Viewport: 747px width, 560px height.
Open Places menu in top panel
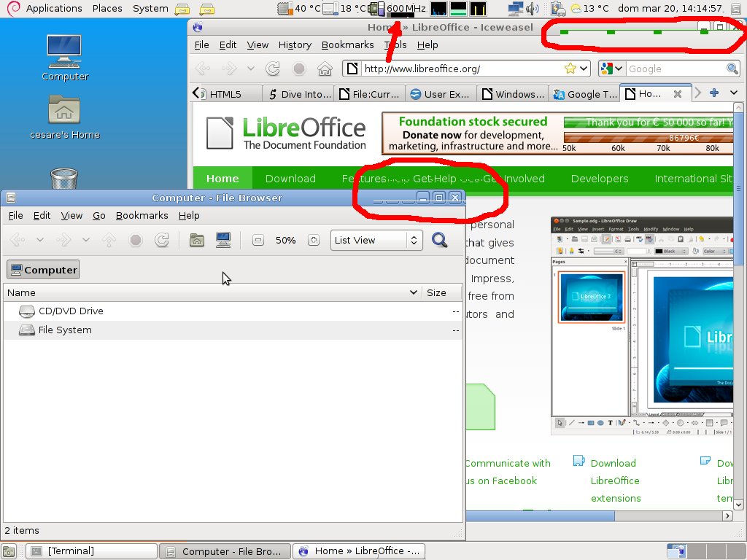[107, 9]
